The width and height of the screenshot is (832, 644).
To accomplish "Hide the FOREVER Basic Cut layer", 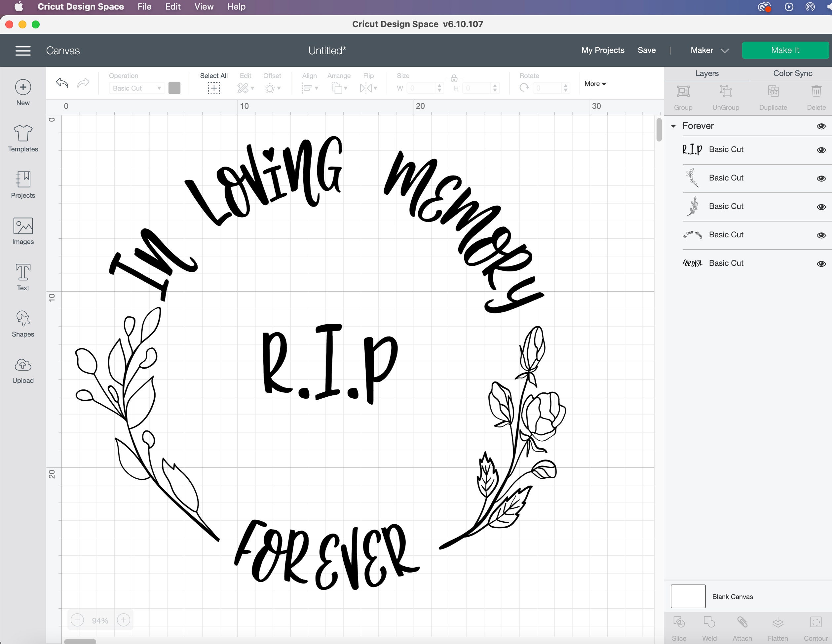I will click(x=821, y=263).
